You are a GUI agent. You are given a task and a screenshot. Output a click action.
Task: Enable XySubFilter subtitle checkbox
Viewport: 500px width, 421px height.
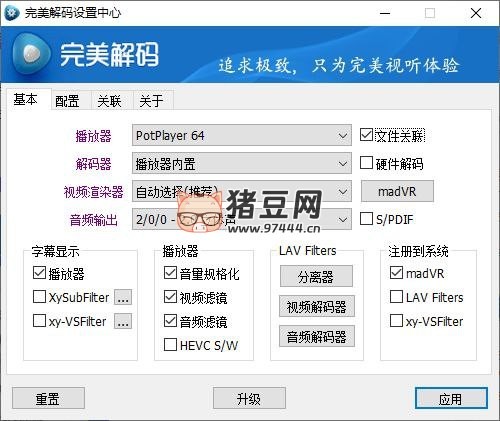(x=39, y=297)
